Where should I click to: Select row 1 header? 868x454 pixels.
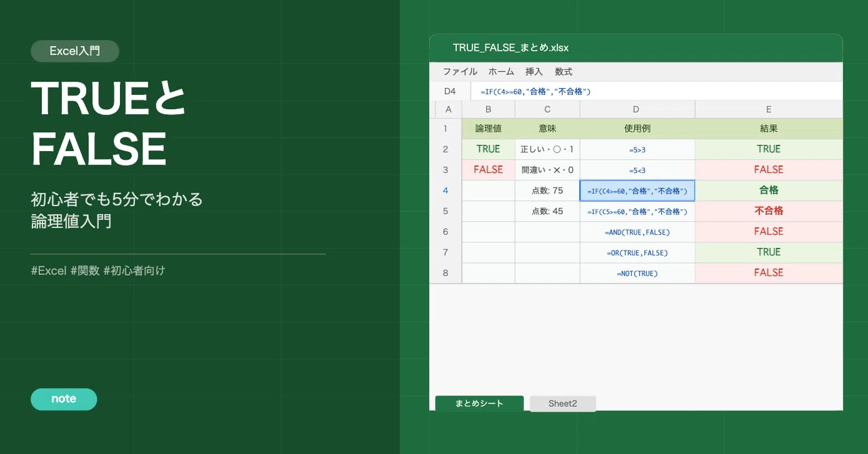446,129
